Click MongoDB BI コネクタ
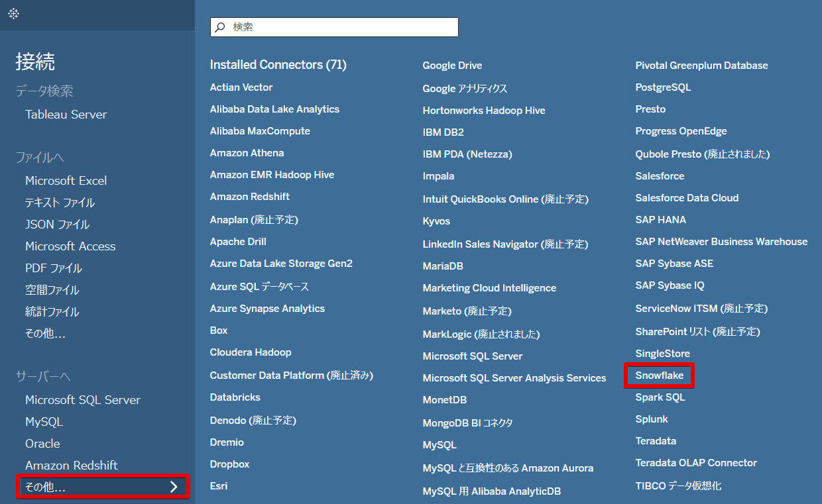822x504 pixels. pos(467,423)
